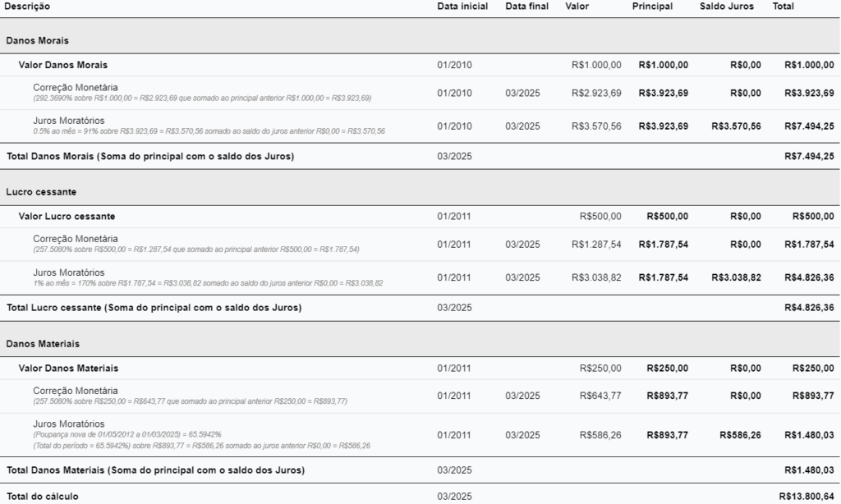Click the Valor Danos Materiais row label
The height and width of the screenshot is (504, 841).
pyautogui.click(x=68, y=369)
